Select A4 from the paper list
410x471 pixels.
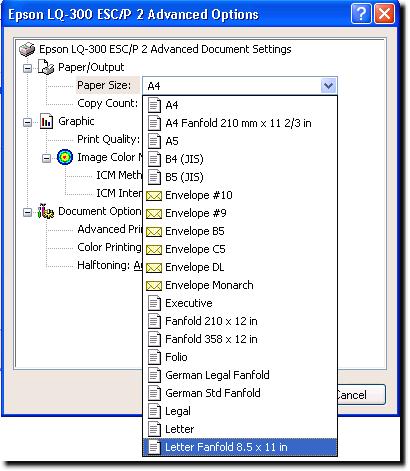240,105
